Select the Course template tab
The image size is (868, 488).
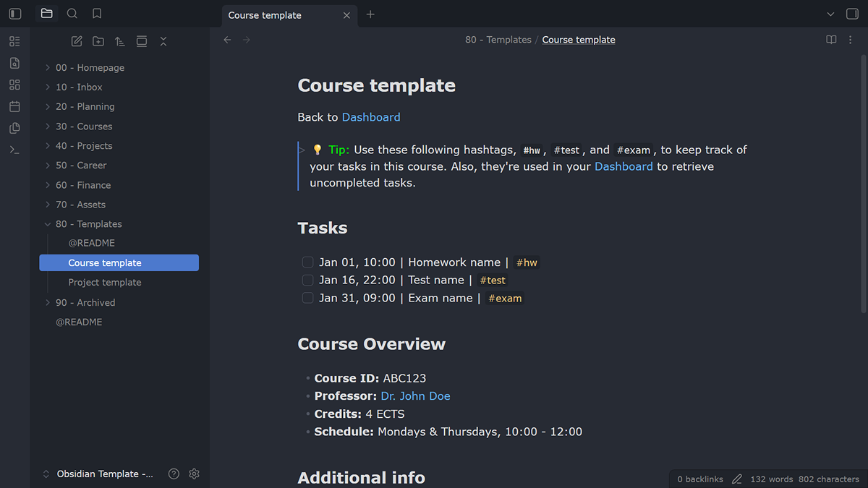pos(288,15)
